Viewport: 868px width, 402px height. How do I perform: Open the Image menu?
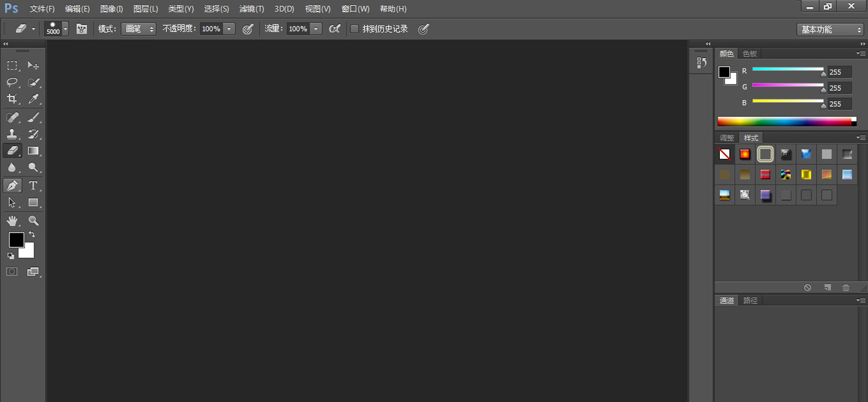[x=112, y=9]
